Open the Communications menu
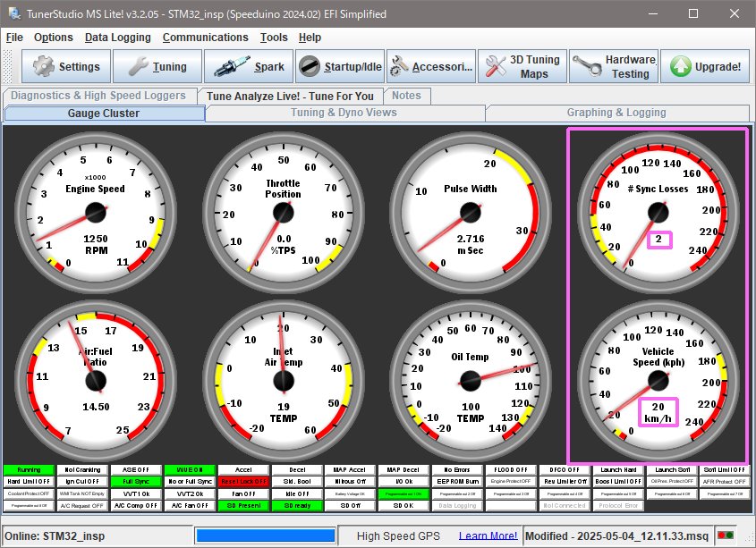 (206, 38)
